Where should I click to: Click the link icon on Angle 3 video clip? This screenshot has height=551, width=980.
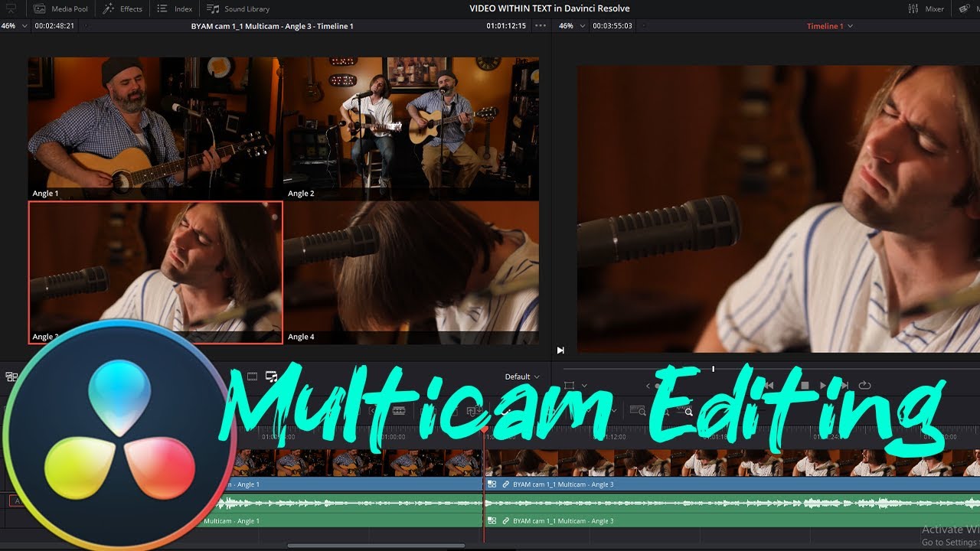[x=505, y=484]
